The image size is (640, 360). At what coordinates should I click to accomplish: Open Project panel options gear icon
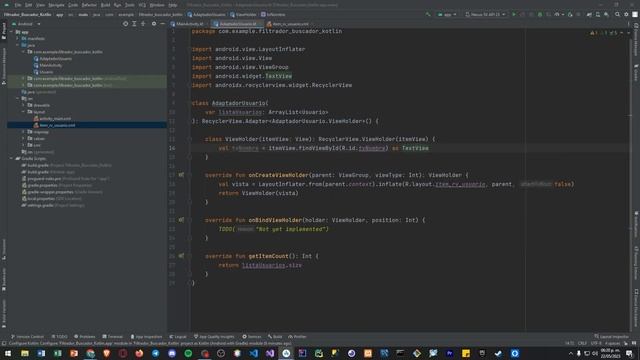pos(154,24)
